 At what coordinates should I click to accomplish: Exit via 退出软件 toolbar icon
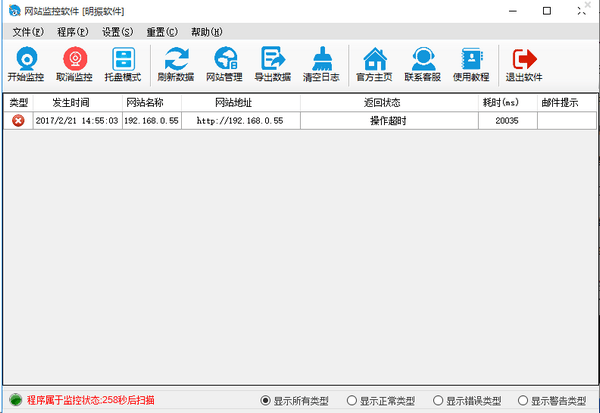click(x=525, y=59)
